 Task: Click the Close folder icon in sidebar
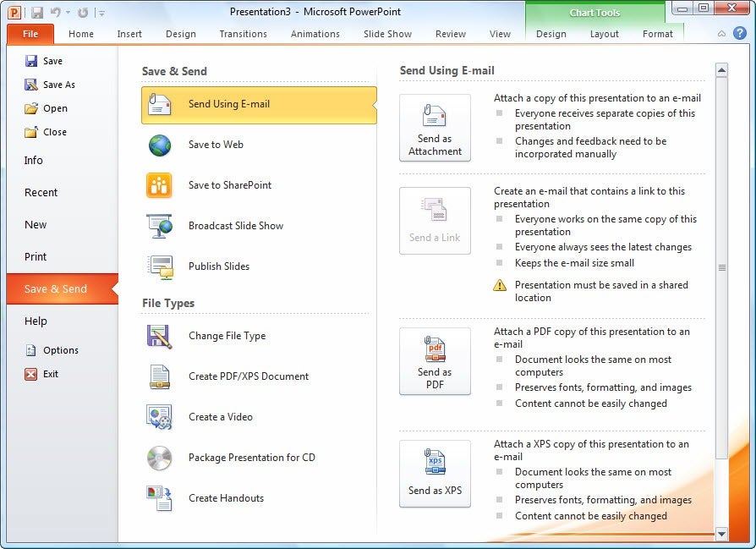30,132
